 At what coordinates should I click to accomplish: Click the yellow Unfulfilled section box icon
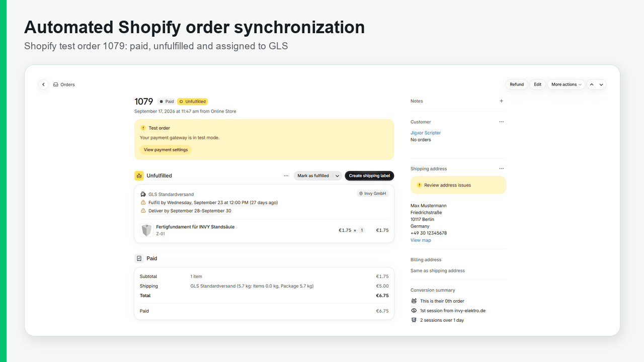(x=139, y=176)
